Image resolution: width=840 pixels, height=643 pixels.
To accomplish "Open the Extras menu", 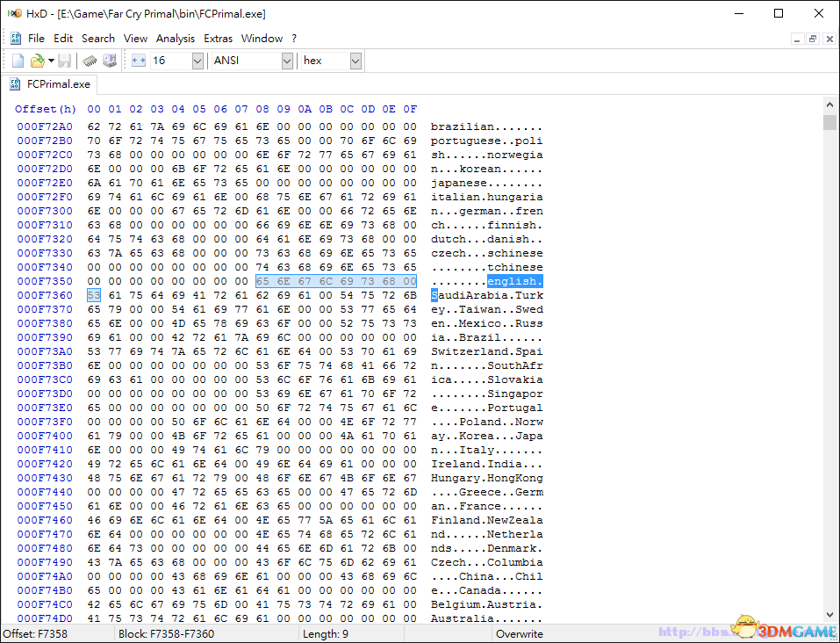I will pyautogui.click(x=219, y=39).
